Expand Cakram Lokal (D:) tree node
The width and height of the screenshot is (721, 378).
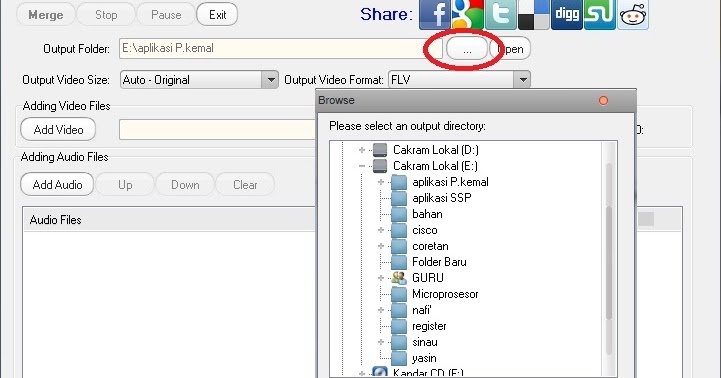point(362,150)
